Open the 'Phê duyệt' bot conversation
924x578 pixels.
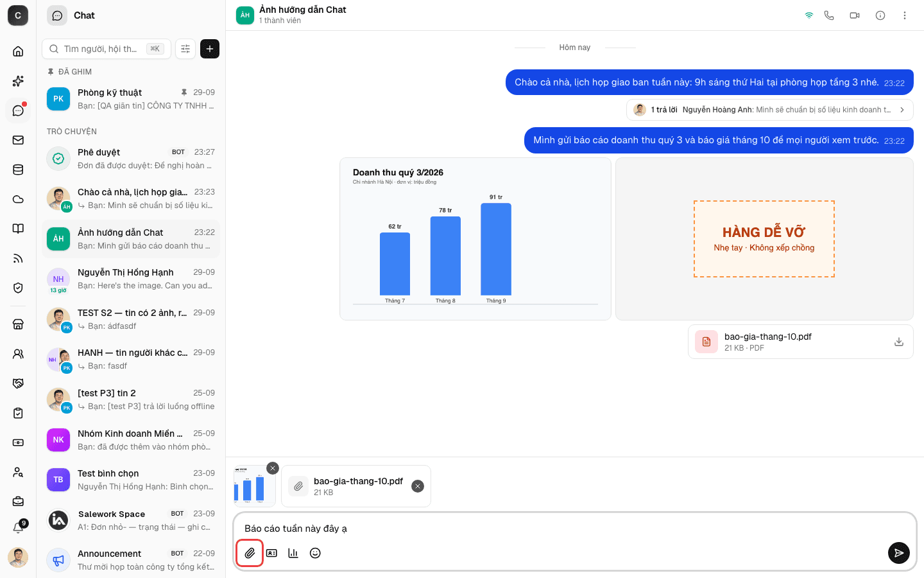[x=131, y=159]
